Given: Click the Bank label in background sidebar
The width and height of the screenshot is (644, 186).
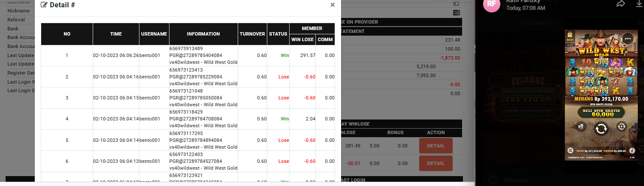Looking at the screenshot, I should [x=13, y=29].
